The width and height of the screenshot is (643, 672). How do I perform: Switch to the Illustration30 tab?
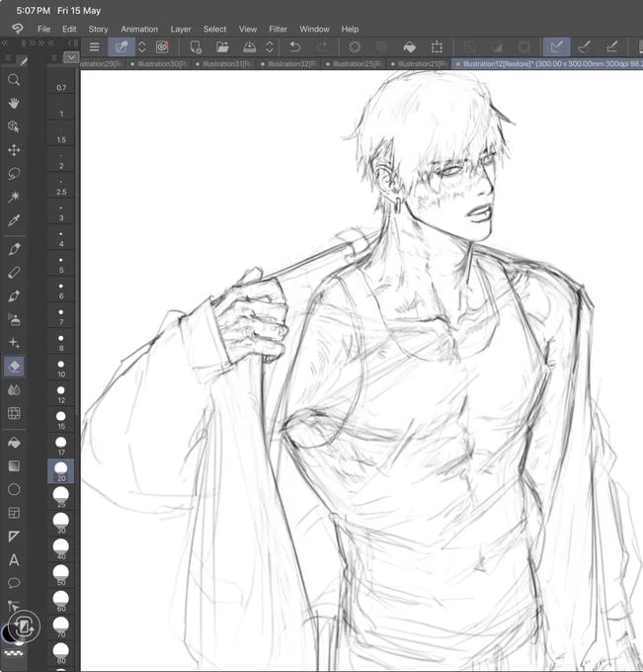tap(159, 64)
